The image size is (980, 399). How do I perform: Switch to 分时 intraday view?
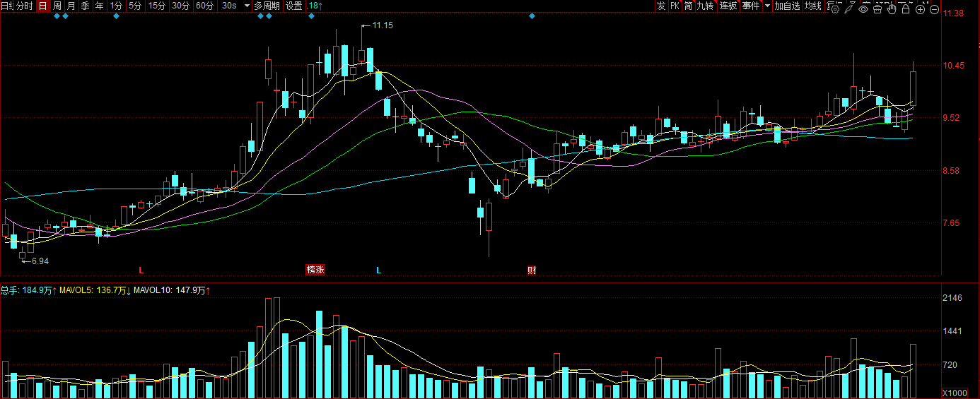coord(24,6)
